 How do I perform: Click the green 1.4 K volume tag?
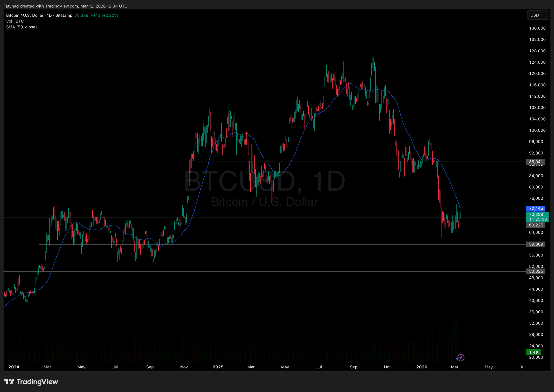click(x=533, y=352)
